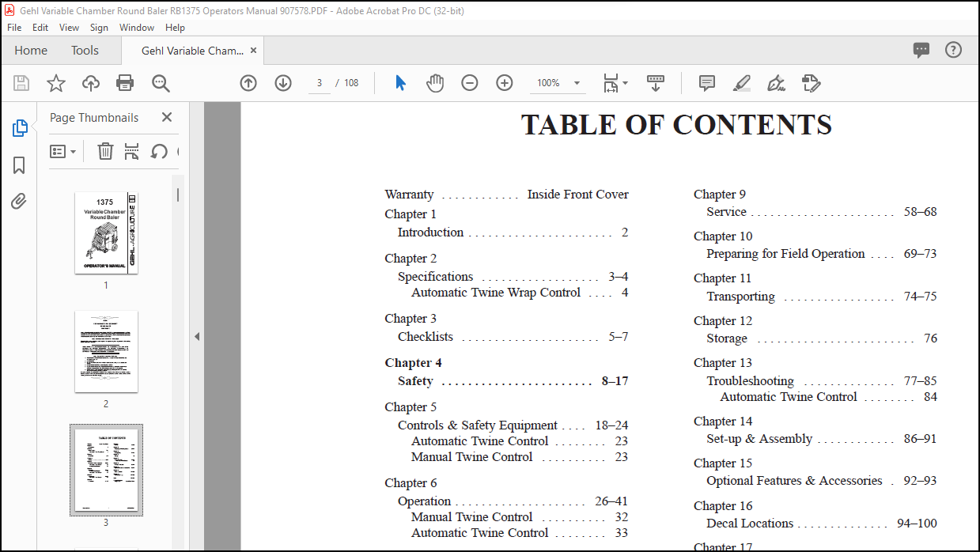This screenshot has width=980, height=552.
Task: Click the 'Service' contents entry
Action: pos(726,212)
